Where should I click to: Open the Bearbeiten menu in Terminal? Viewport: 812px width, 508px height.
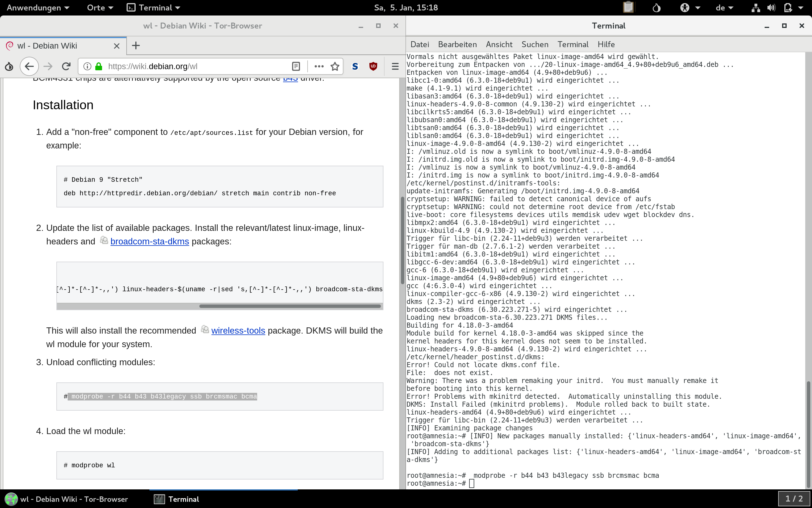[457, 44]
